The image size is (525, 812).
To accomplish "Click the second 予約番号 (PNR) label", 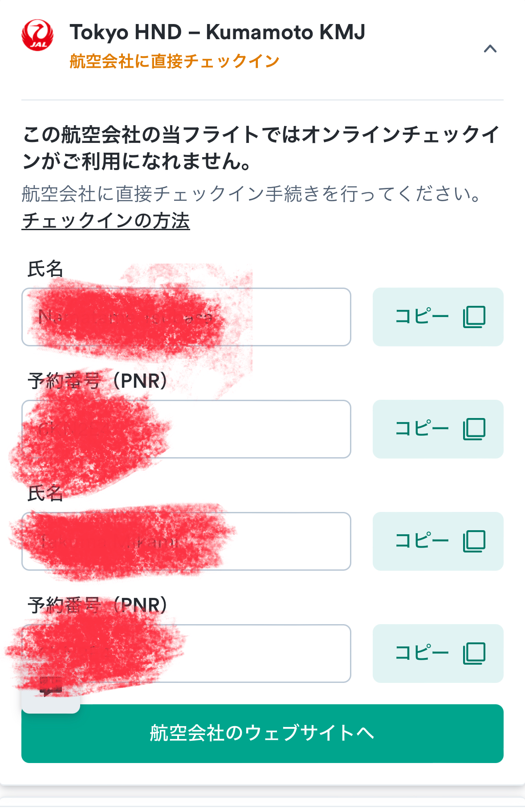I will point(98,605).
